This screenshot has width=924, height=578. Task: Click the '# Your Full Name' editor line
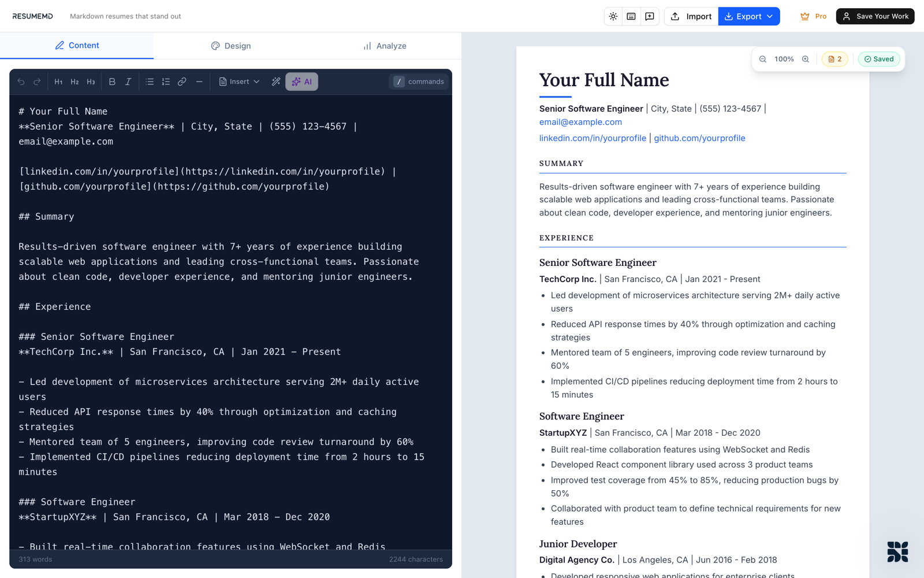click(x=63, y=111)
